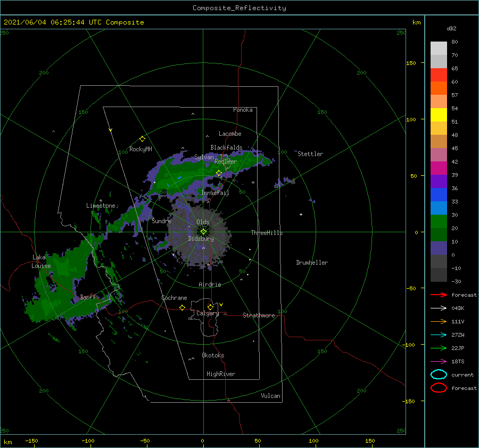Screen dimensions: 479x448
Task: Click the 18TS legend label
Action: [458, 362]
